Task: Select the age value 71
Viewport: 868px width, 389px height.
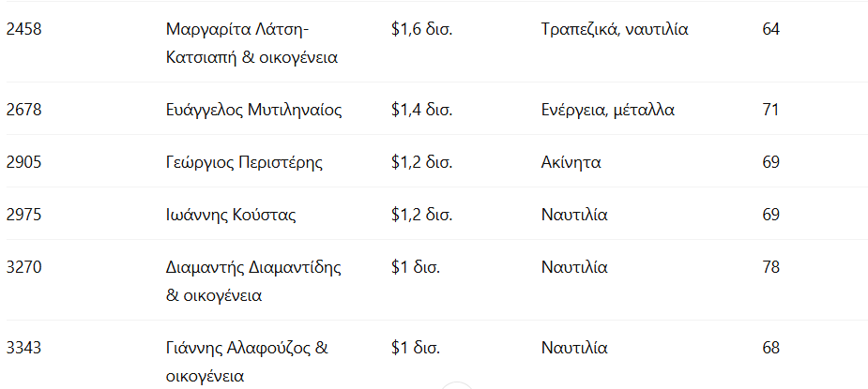Action: pos(771,111)
